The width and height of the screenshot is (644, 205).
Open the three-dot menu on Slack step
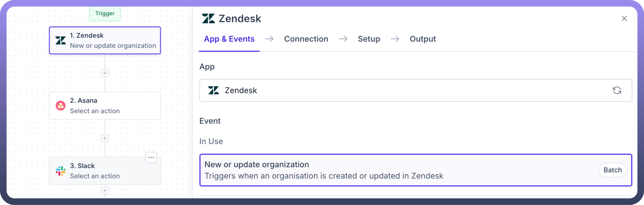click(x=151, y=158)
